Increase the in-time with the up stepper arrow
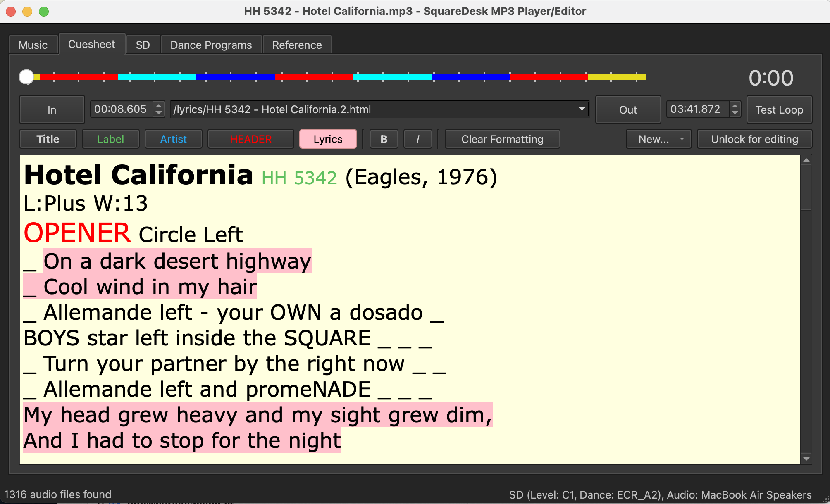 [x=159, y=105]
